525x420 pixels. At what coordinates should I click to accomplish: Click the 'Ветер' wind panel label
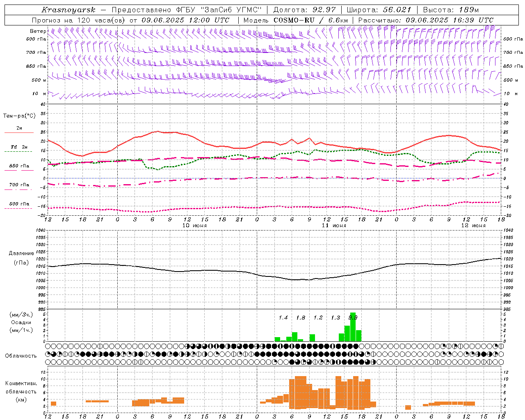(x=38, y=31)
